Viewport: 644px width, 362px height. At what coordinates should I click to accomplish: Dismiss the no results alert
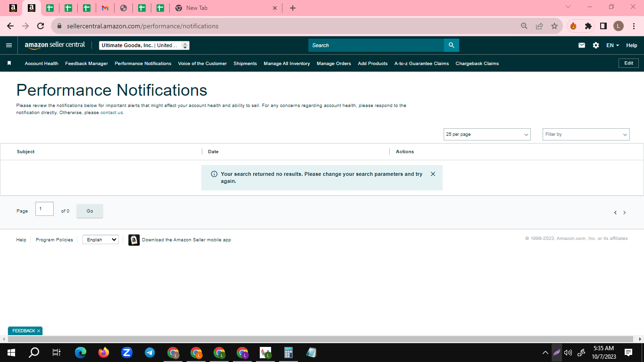coord(433,174)
